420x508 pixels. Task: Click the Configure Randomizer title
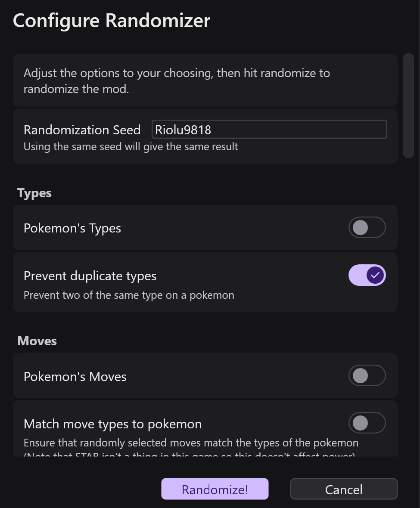[112, 21]
